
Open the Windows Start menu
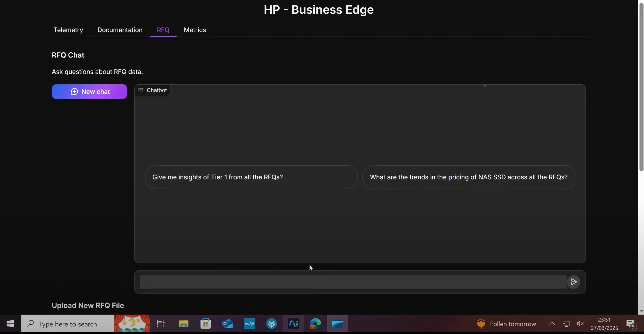pos(10,324)
